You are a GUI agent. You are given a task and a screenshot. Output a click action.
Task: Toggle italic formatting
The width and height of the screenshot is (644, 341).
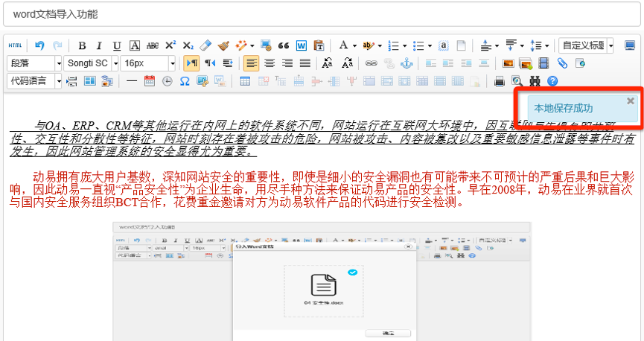tap(100, 45)
